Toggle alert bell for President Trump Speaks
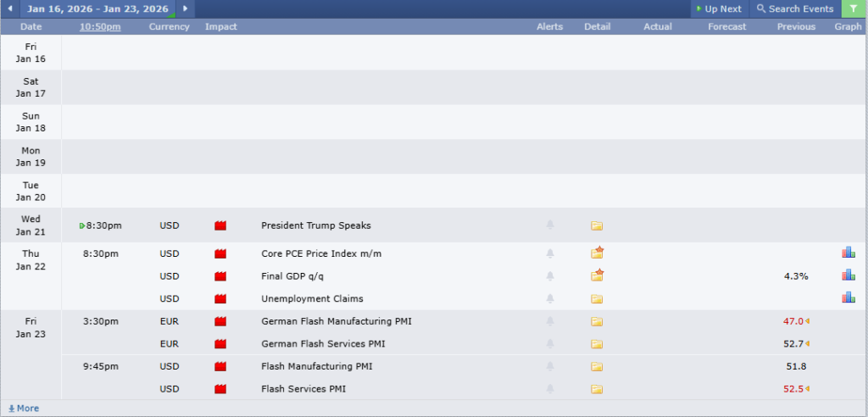 coord(550,225)
